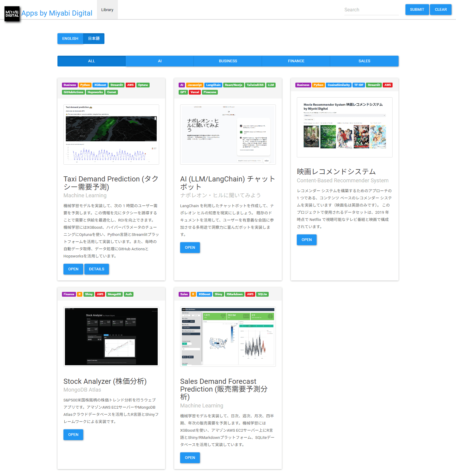Open the Taxi Demand Prediction app
The image size is (456, 476).
pos(73,269)
